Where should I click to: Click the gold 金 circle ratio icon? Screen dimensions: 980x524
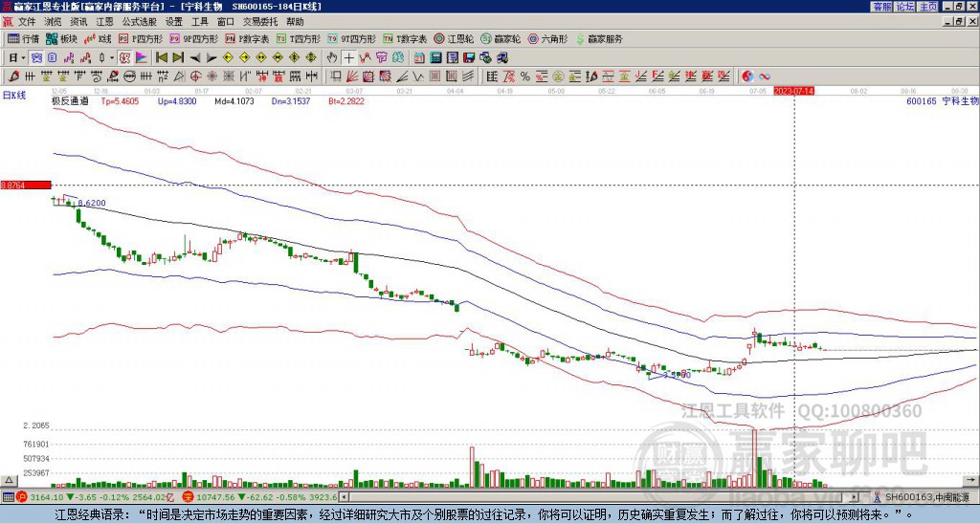(558, 76)
